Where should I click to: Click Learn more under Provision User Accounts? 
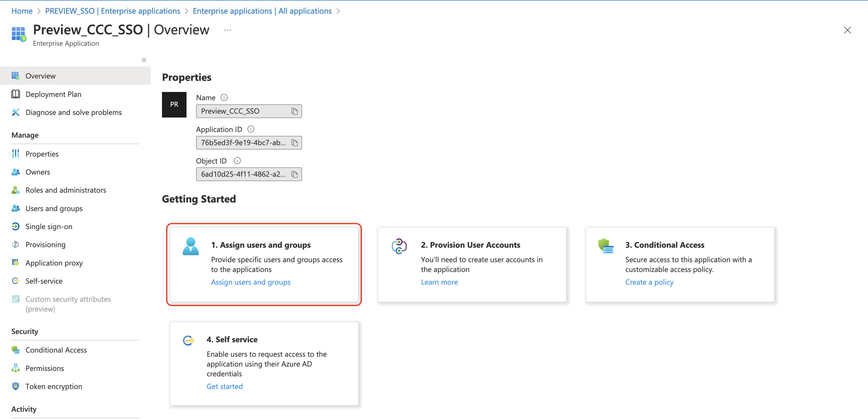pyautogui.click(x=439, y=282)
